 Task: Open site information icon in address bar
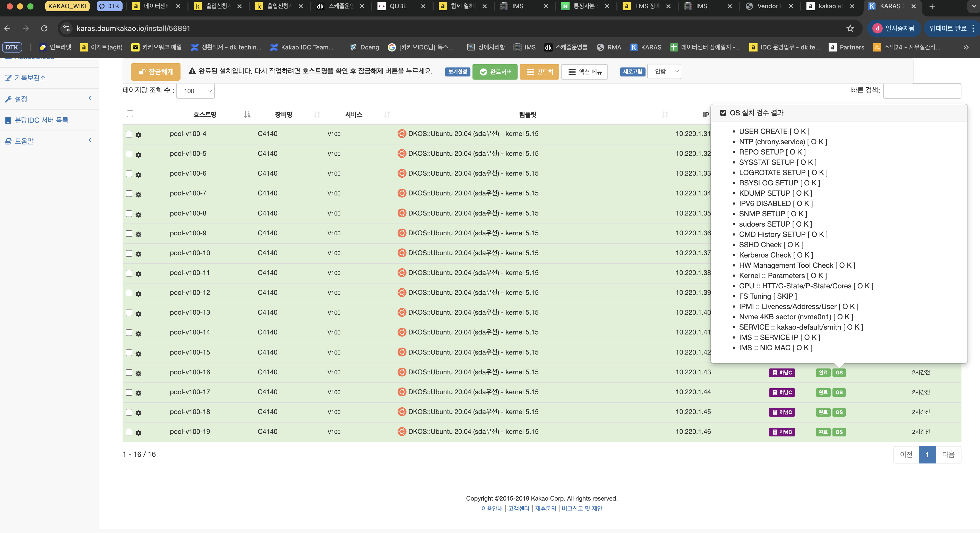pyautogui.click(x=66, y=28)
